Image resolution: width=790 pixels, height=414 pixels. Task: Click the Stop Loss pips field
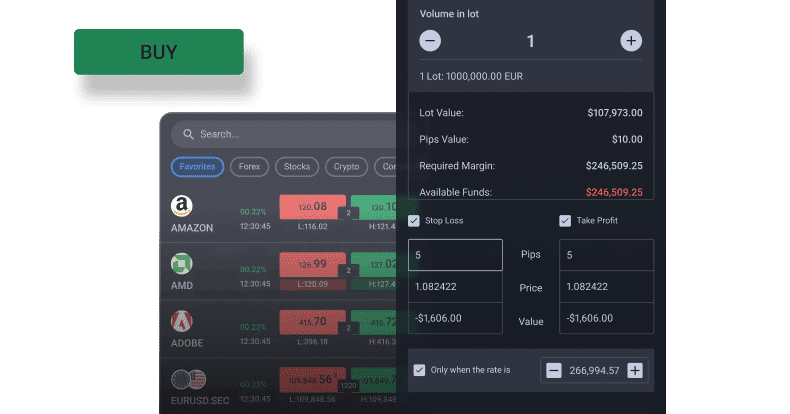455,255
